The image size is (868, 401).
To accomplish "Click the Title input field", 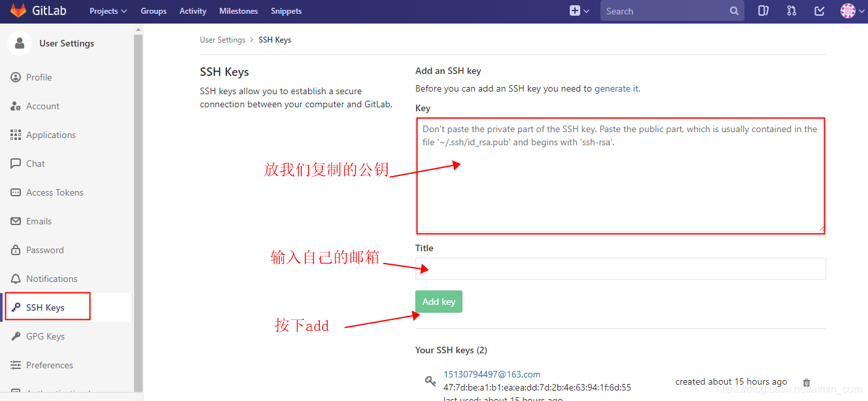I will pos(620,269).
